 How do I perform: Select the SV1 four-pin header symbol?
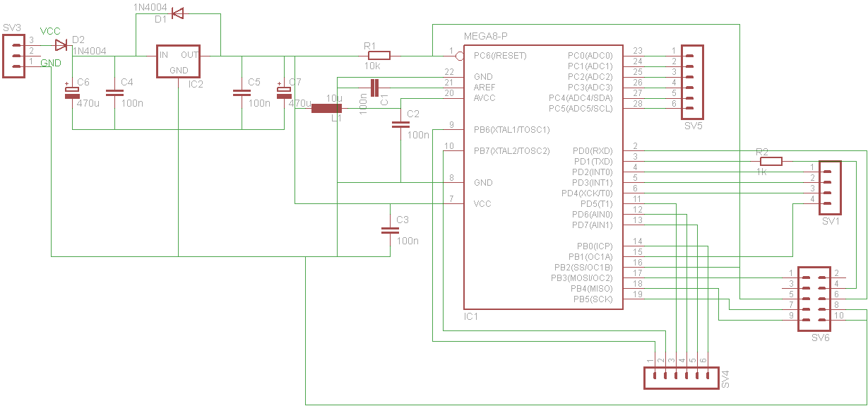pos(830,188)
